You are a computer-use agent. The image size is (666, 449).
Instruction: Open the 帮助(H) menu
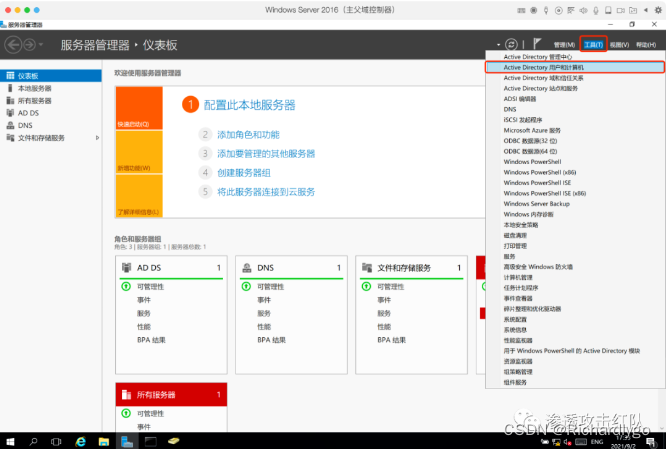pyautogui.click(x=646, y=45)
